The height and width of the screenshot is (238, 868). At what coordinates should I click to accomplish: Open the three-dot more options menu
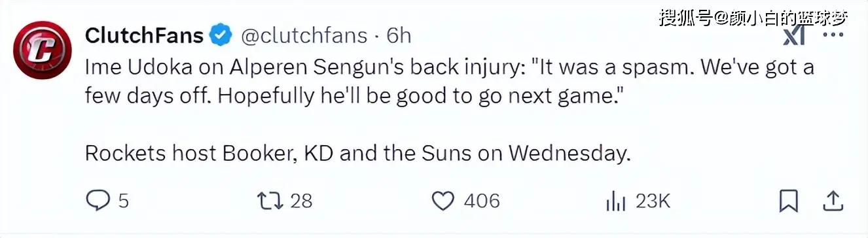coord(833,35)
